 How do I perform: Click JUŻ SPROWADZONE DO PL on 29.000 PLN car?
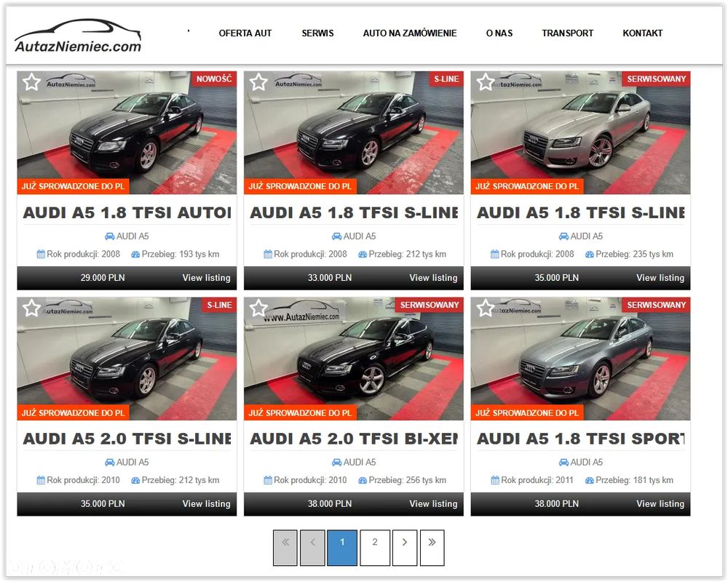click(x=73, y=186)
